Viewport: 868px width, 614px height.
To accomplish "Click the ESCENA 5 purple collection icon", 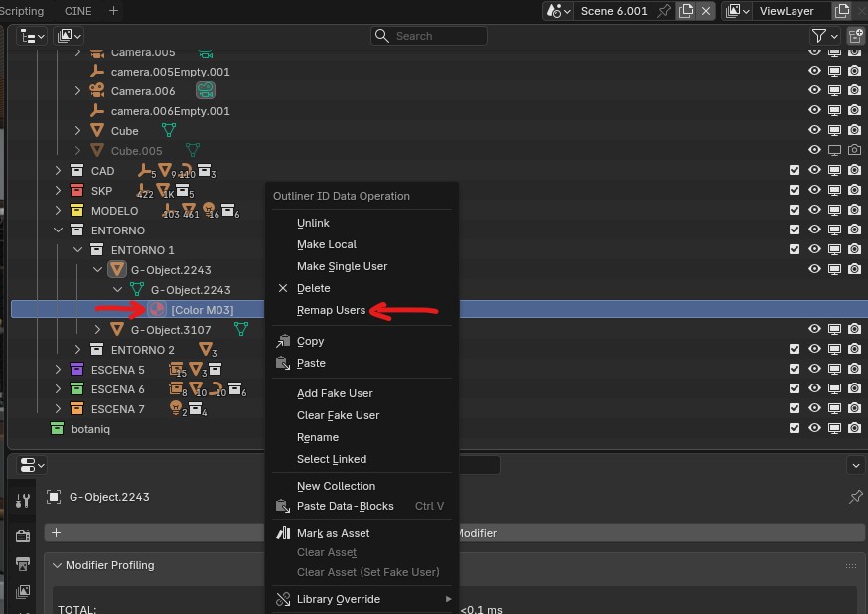I will point(76,370).
